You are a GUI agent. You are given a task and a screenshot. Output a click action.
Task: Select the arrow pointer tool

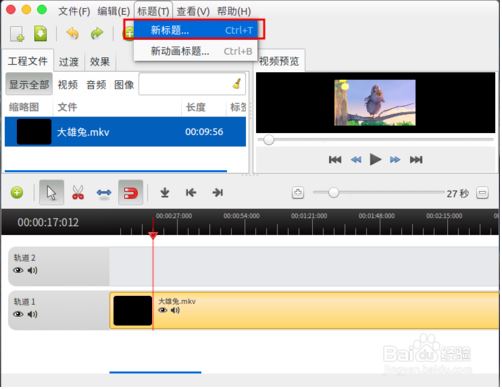tap(51, 192)
